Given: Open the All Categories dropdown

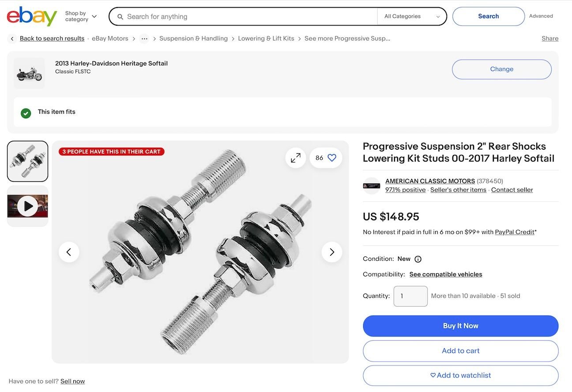Looking at the screenshot, I should tap(412, 16).
